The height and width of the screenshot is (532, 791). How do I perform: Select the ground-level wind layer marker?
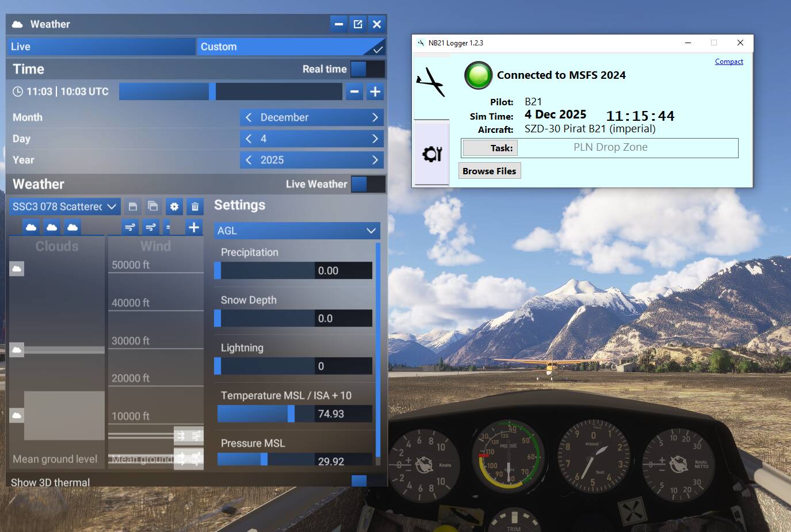pos(189,458)
